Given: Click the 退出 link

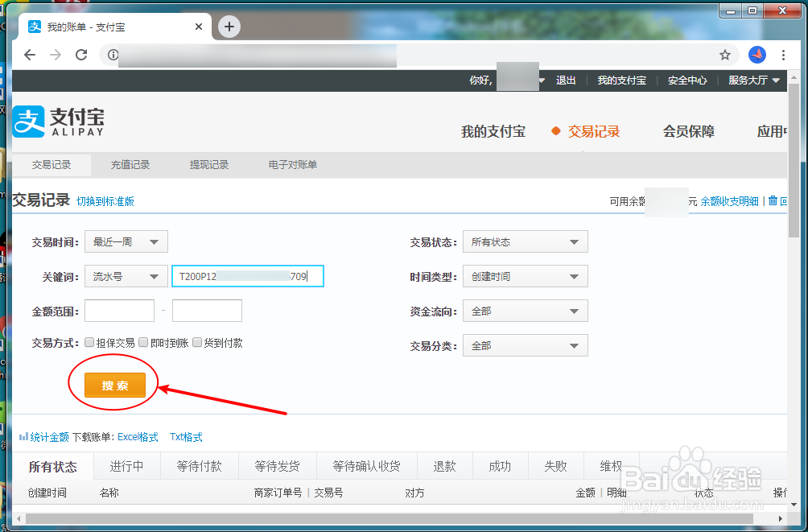Looking at the screenshot, I should pyautogui.click(x=566, y=80).
